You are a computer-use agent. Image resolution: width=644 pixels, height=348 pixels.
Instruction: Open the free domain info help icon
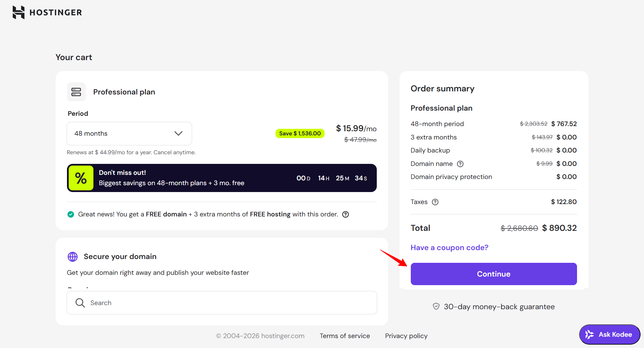click(346, 214)
